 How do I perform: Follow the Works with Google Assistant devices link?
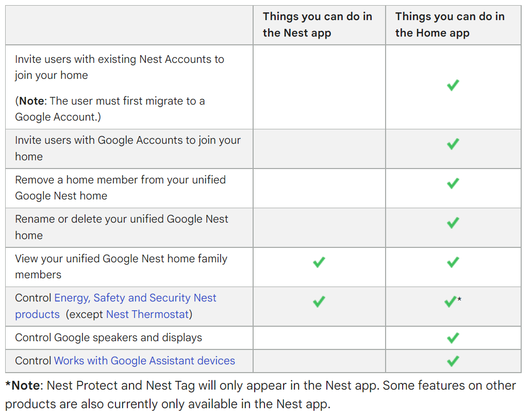point(144,361)
